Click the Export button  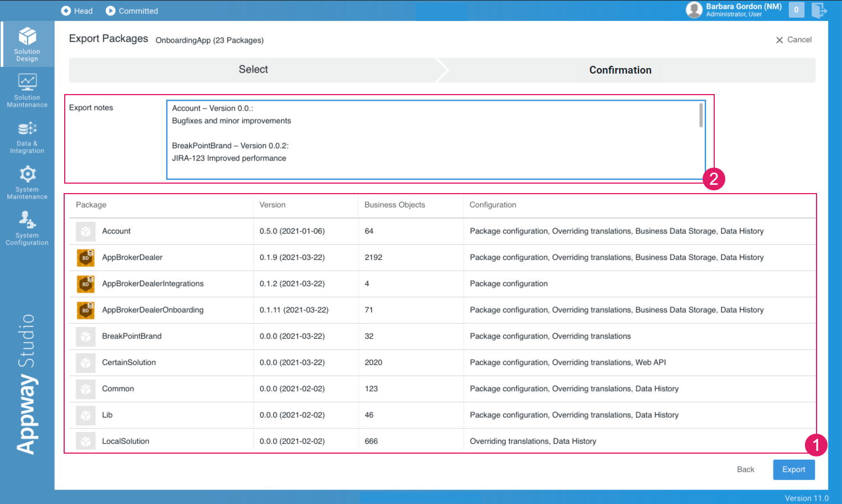(794, 470)
